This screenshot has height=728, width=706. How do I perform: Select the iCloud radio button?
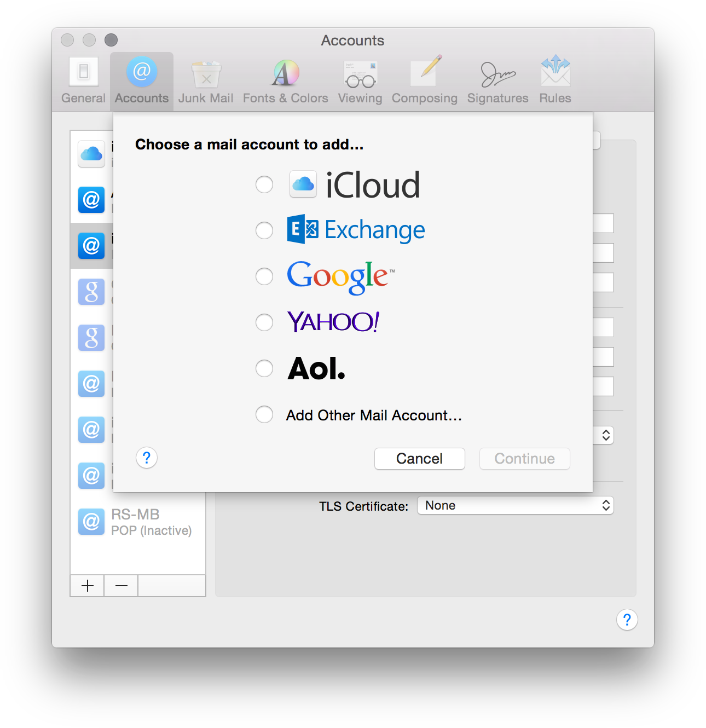click(264, 184)
